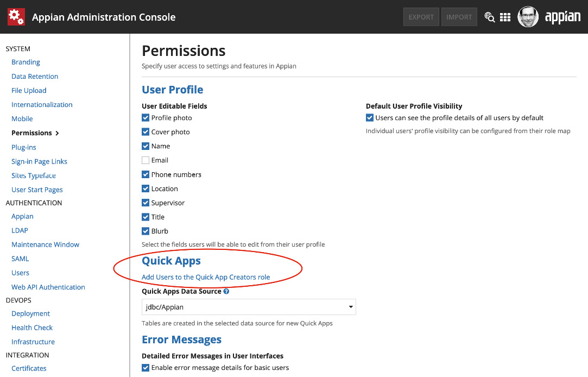Toggle the Name checkbox
This screenshot has width=588, height=377.
[146, 146]
